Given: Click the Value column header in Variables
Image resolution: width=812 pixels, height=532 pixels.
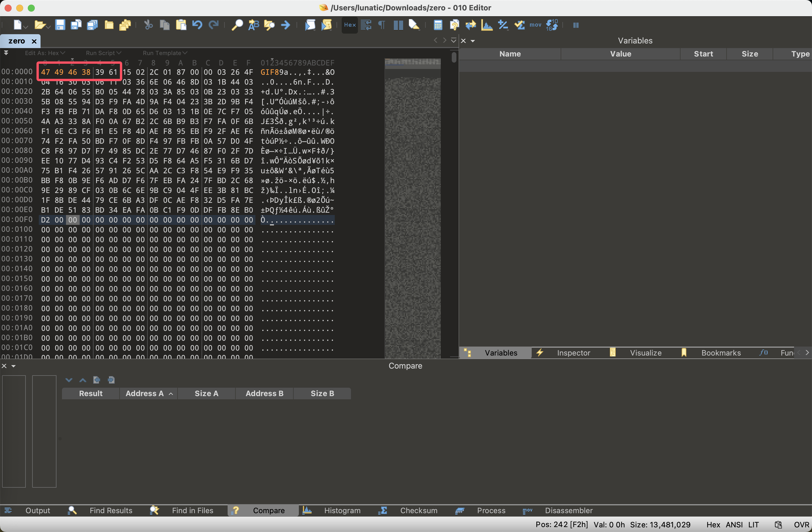Looking at the screenshot, I should coord(620,54).
